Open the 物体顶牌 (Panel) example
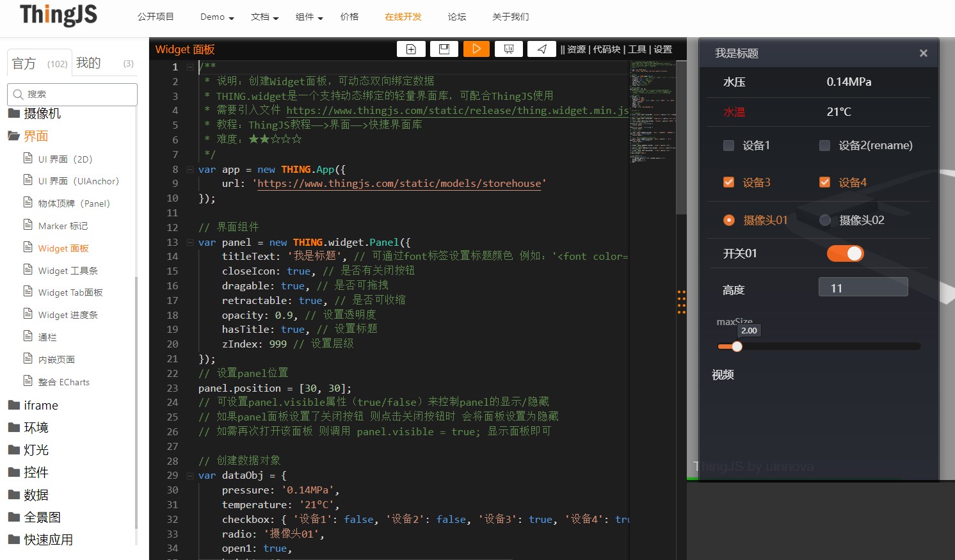Screen dimensions: 955x560 (x=74, y=204)
